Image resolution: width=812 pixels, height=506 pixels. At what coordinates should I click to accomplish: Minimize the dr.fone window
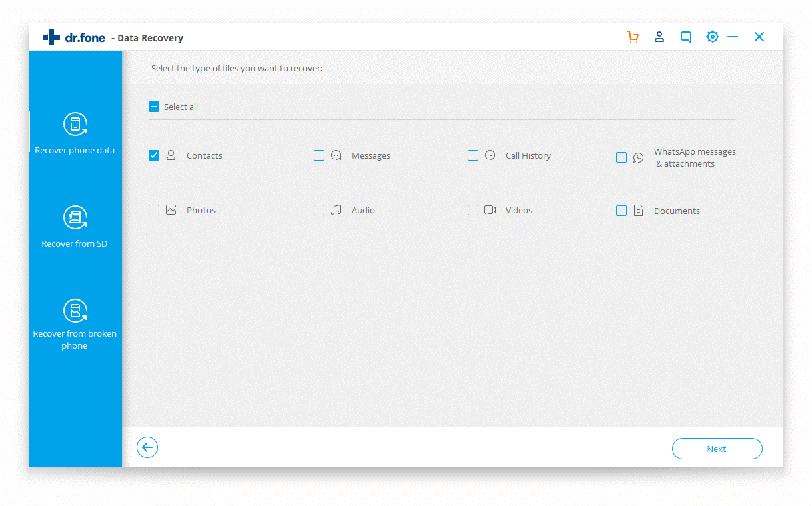pyautogui.click(x=733, y=37)
